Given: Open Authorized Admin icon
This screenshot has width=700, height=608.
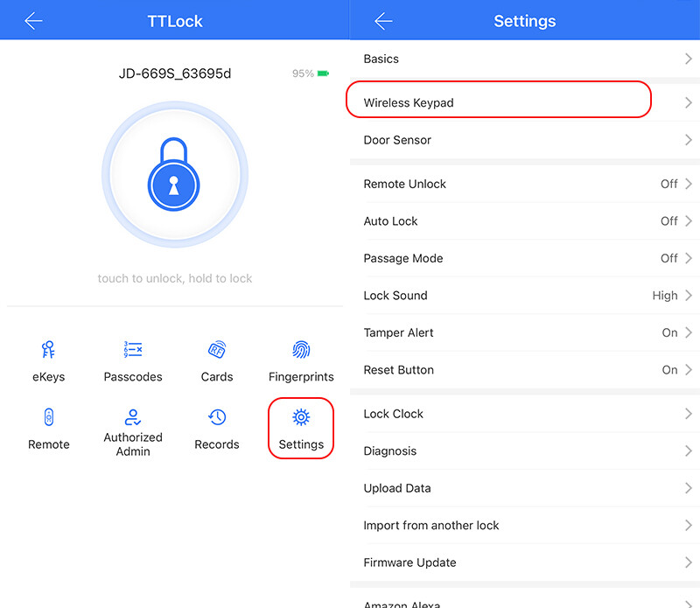Looking at the screenshot, I should pos(133,418).
